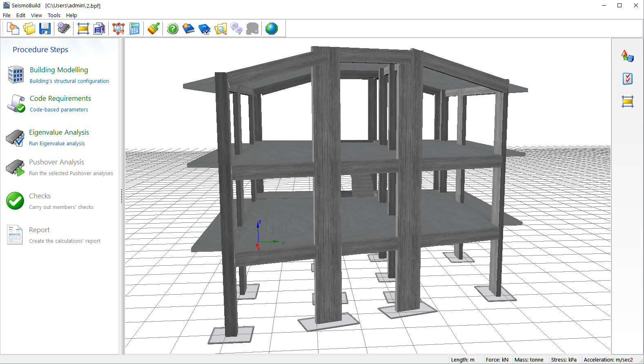Click the molecule magnifier icon in the toolbar
The width and height of the screenshot is (644, 364).
click(x=118, y=29)
